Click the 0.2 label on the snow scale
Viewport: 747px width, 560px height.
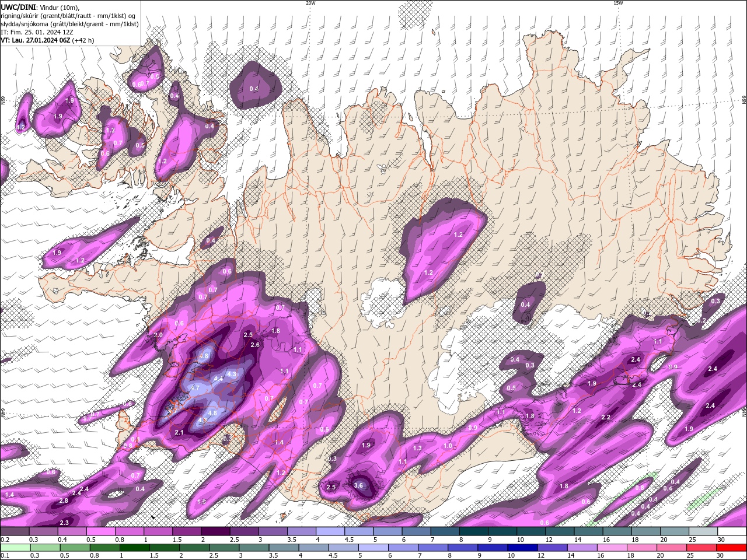(x=4, y=540)
